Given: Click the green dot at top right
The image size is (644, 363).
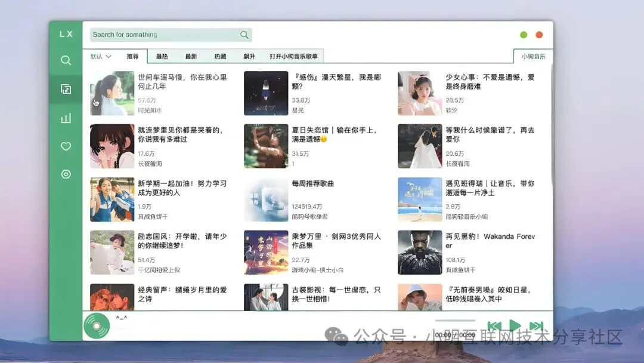Looking at the screenshot, I should (523, 35).
